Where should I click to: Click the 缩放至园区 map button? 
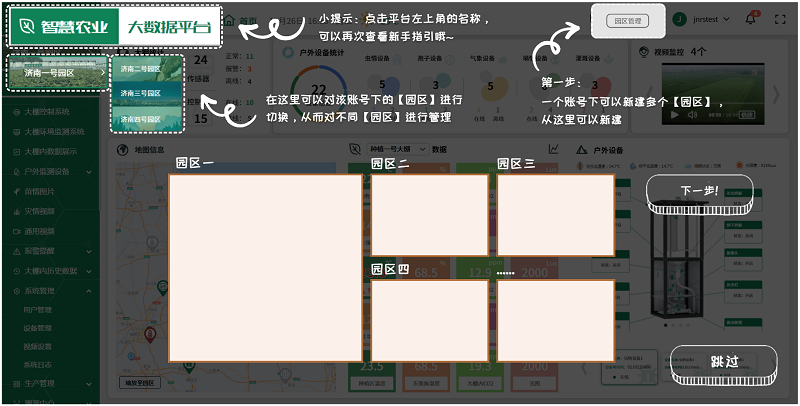tap(140, 382)
